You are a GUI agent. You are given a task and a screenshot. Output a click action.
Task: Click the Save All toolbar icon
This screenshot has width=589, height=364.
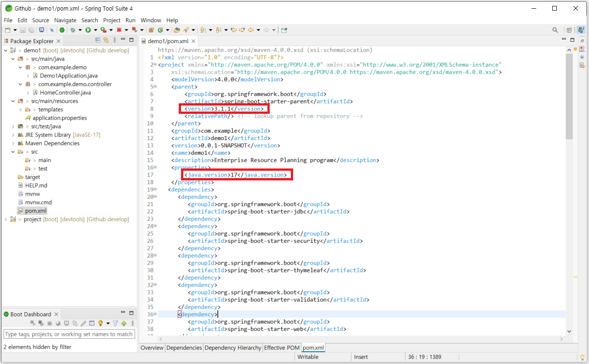click(31, 30)
